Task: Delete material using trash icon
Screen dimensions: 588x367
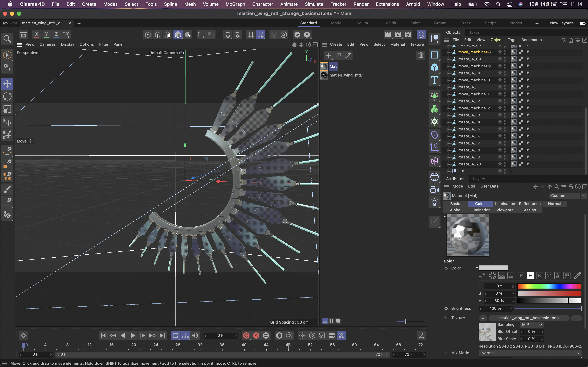Action: point(421,55)
